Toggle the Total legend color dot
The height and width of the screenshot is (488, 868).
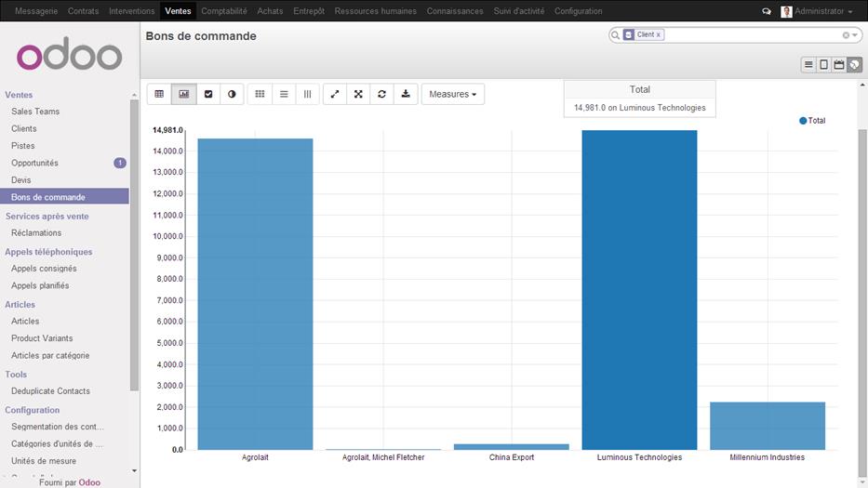[803, 121]
